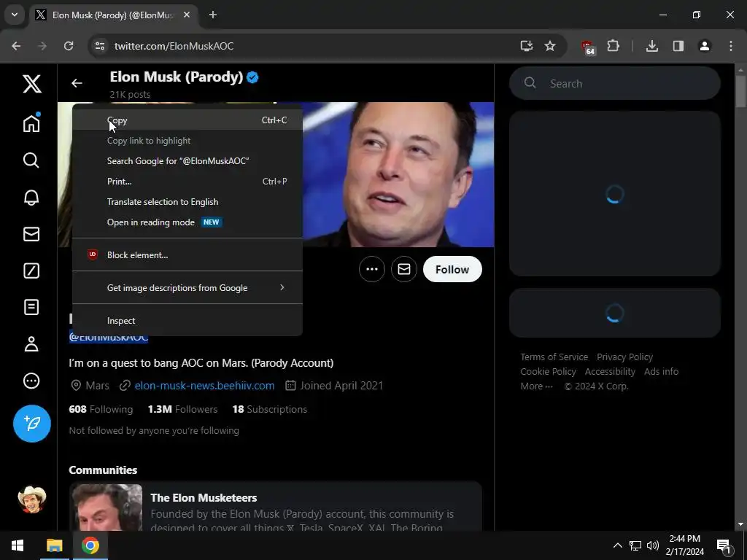Open Chrome extensions puzzle icon
This screenshot has height=560, width=747.
point(613,46)
